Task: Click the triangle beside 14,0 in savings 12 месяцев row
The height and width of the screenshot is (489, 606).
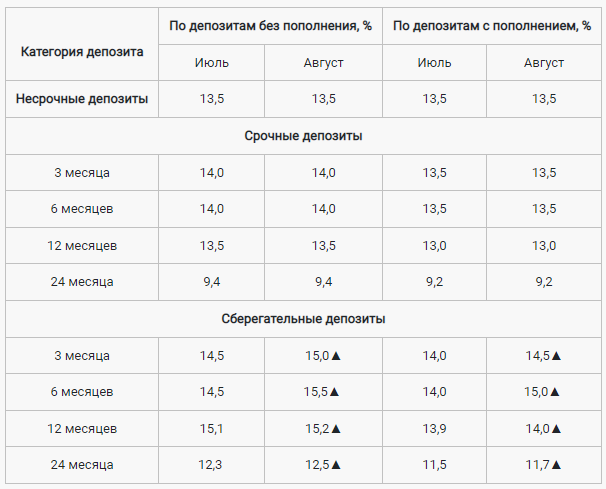Action: pos(556,428)
